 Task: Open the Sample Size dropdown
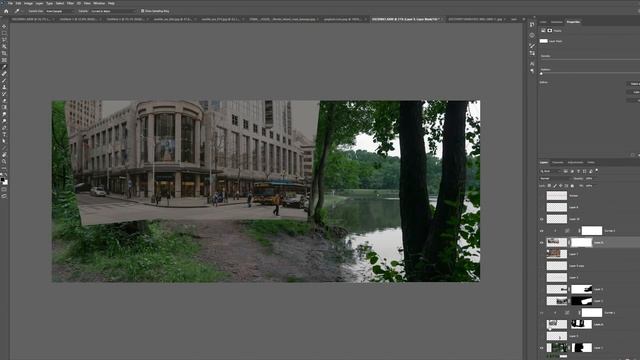(x=59, y=11)
